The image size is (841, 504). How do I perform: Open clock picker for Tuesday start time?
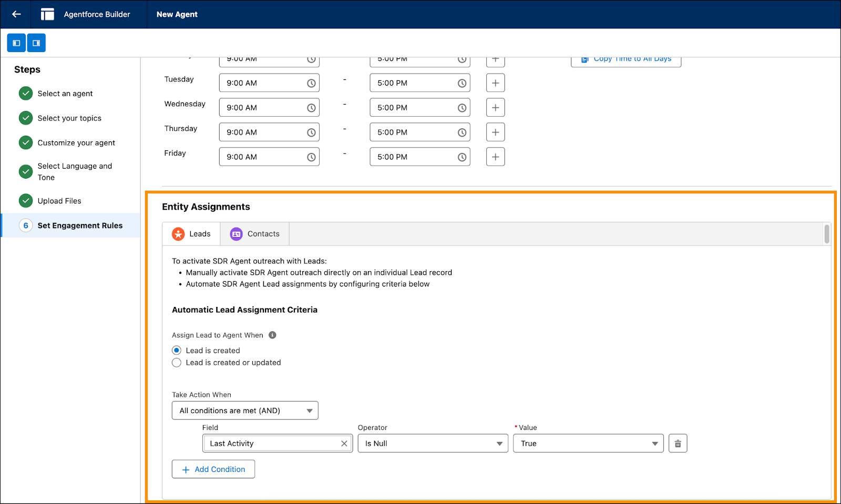click(311, 83)
